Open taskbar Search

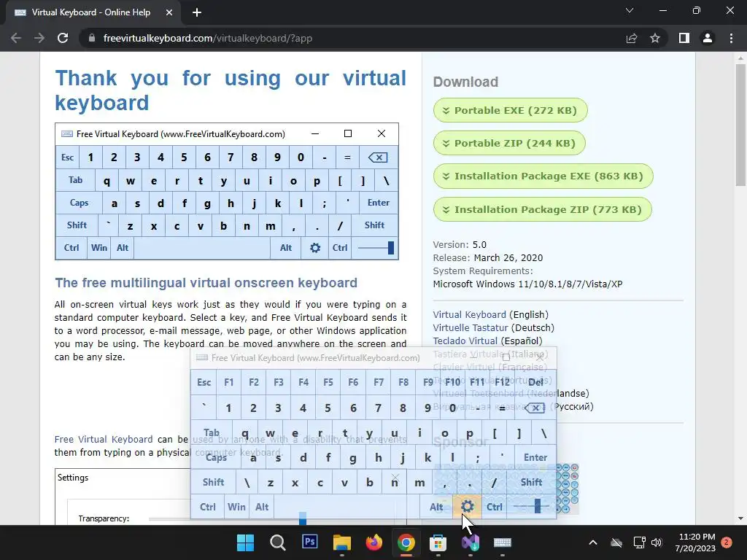pyautogui.click(x=277, y=542)
